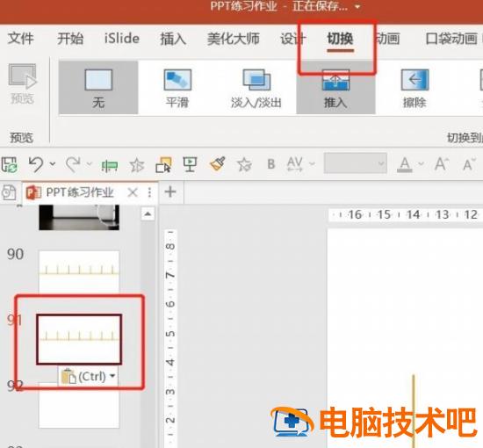Close the PPT练习作业 document tab
This screenshot has width=483, height=448.
133,193
